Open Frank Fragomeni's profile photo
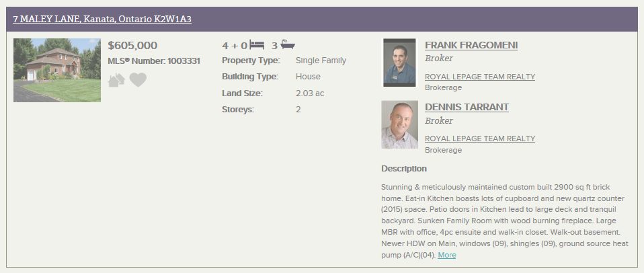This screenshot has width=644, height=273. pos(399,63)
